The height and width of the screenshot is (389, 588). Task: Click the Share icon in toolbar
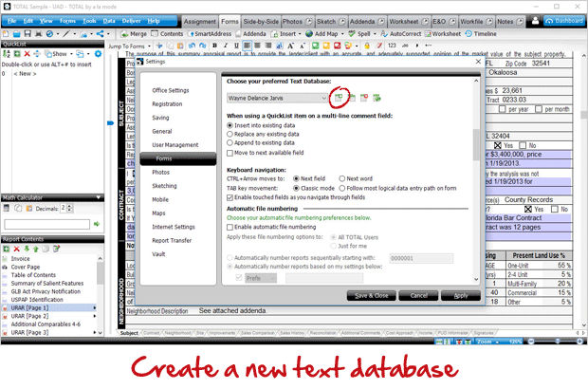(101, 34)
